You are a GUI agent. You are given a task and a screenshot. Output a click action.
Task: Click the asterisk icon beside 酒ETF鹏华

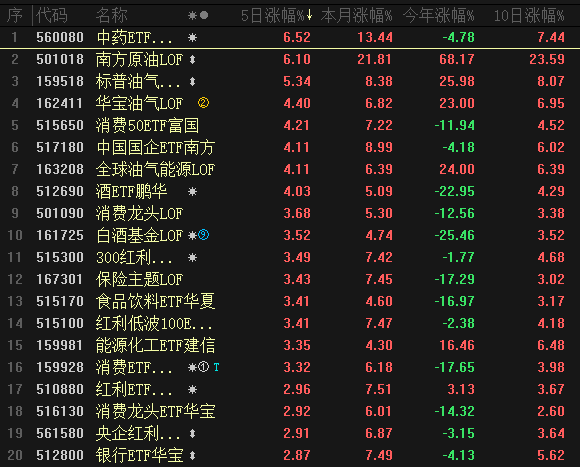coord(192,192)
